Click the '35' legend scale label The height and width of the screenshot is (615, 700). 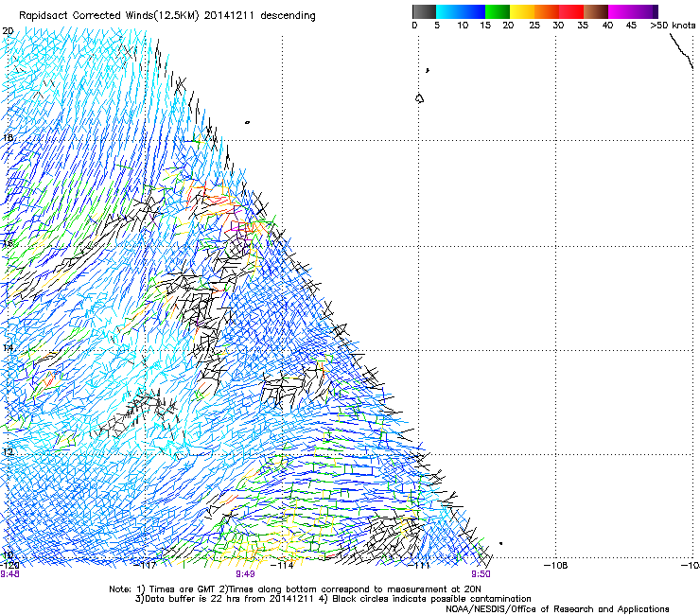(583, 26)
